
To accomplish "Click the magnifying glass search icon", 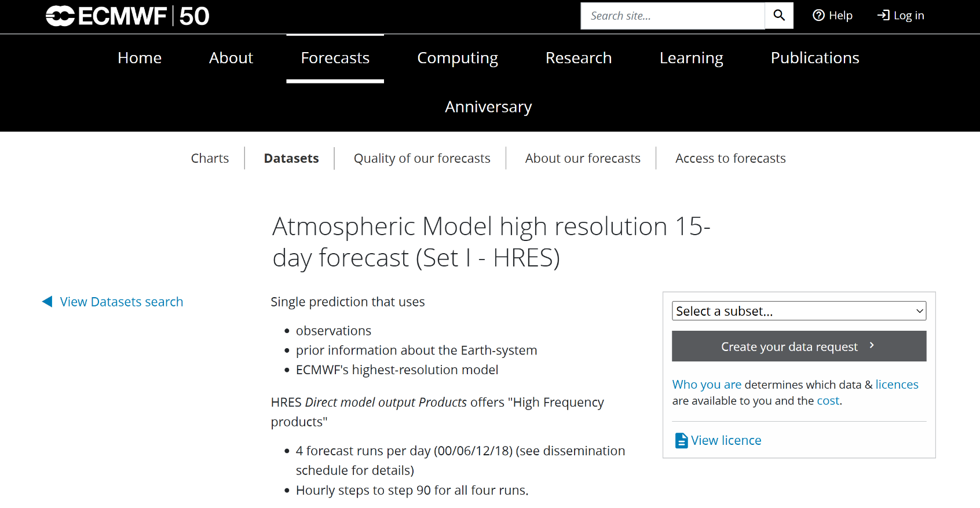I will click(779, 16).
